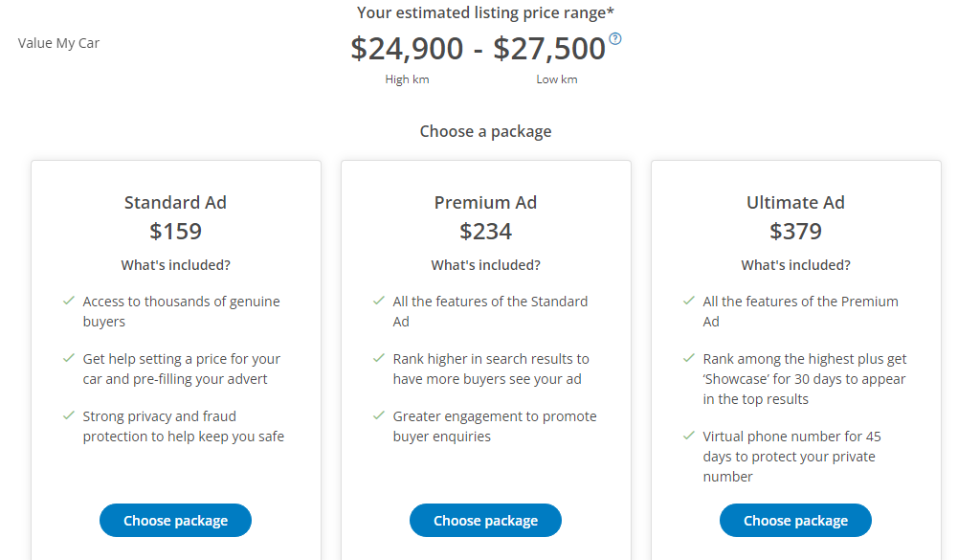Click the 'Low km' label
Image resolution: width=980 pixels, height=560 pixels.
tap(557, 79)
